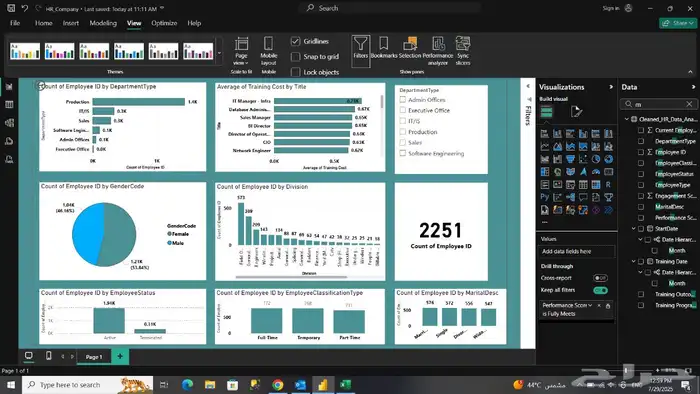Check Production in DepartmentType slicer
The width and height of the screenshot is (700, 394).
tap(403, 132)
